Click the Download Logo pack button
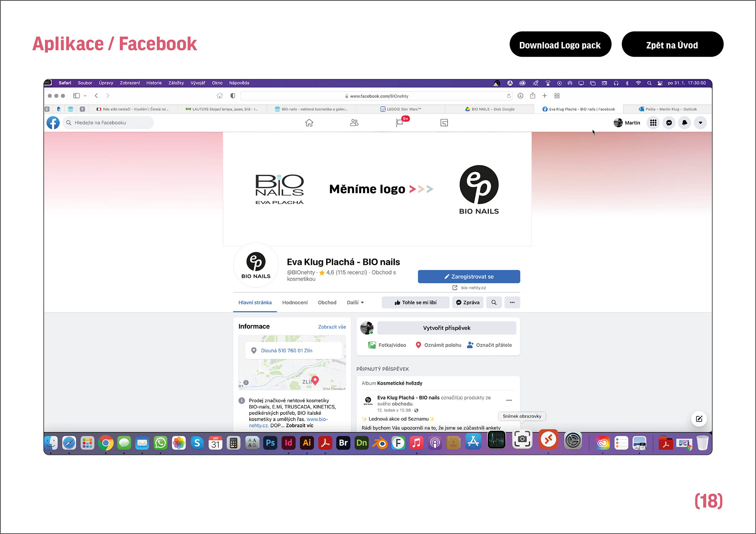This screenshot has height=534, width=756. [560, 44]
